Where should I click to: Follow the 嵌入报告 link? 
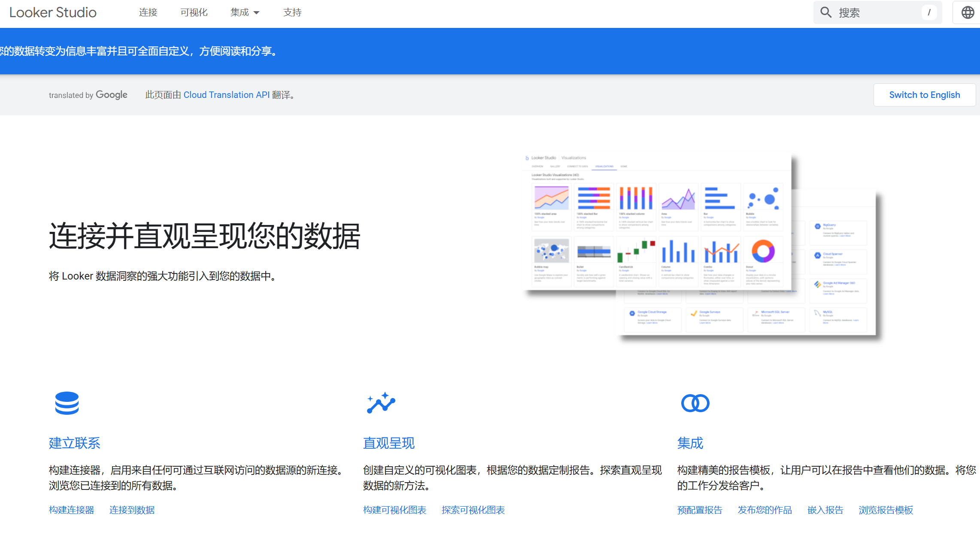(825, 510)
